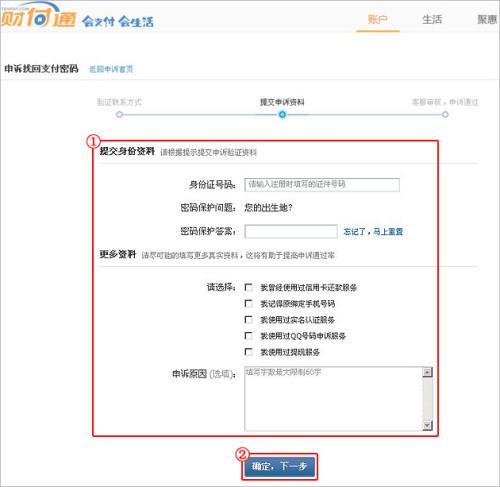Click the 忘记了，马上重置 link
The height and width of the screenshot is (487, 500).
tap(373, 232)
